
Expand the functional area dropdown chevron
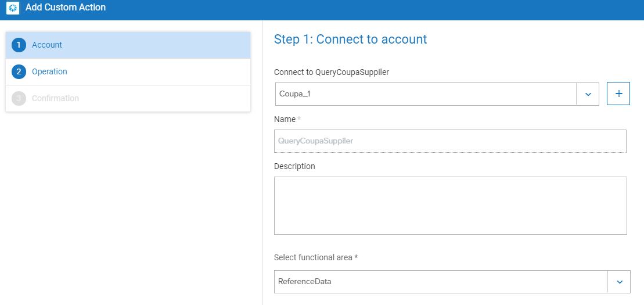[620, 282]
